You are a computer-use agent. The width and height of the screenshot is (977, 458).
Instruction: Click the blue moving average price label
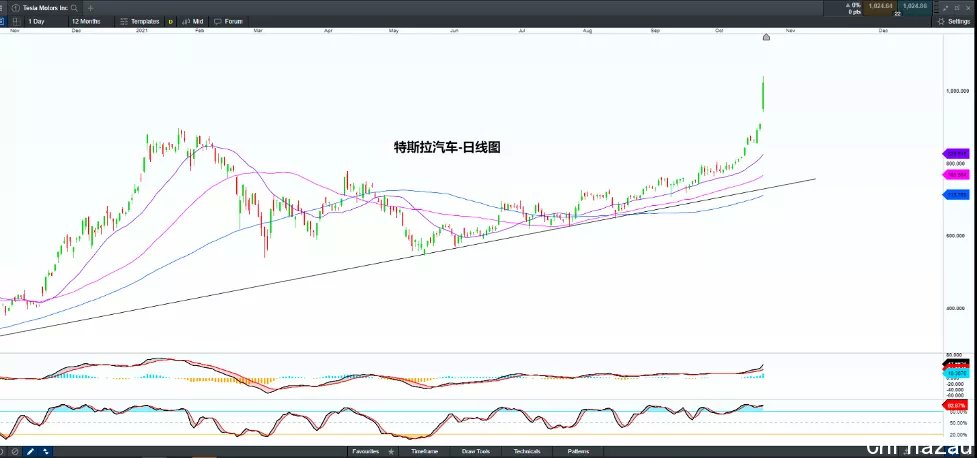point(956,195)
